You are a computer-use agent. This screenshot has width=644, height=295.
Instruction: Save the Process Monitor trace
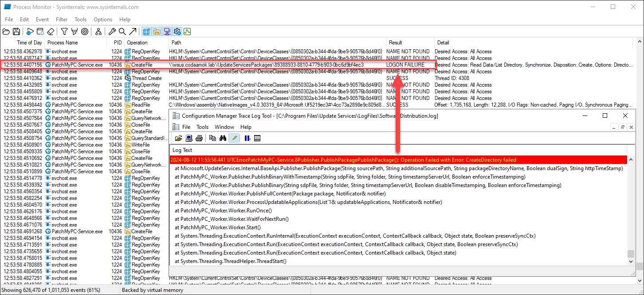[x=16, y=32]
